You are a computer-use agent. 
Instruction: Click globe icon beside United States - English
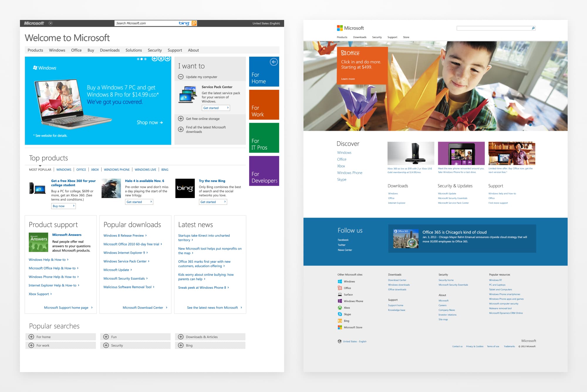click(x=340, y=341)
